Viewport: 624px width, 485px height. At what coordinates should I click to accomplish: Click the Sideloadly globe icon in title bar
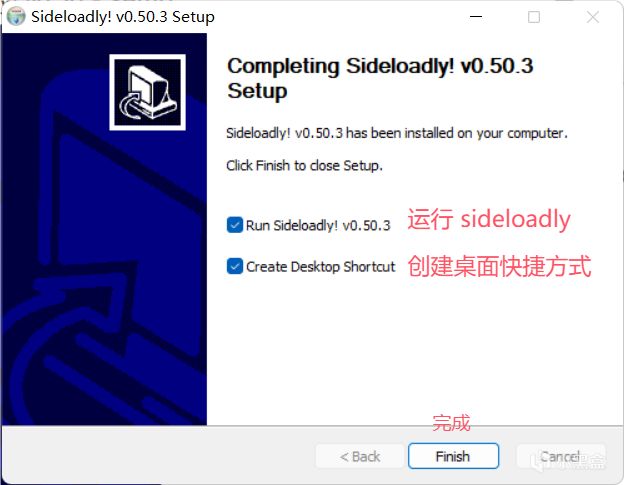[16, 17]
